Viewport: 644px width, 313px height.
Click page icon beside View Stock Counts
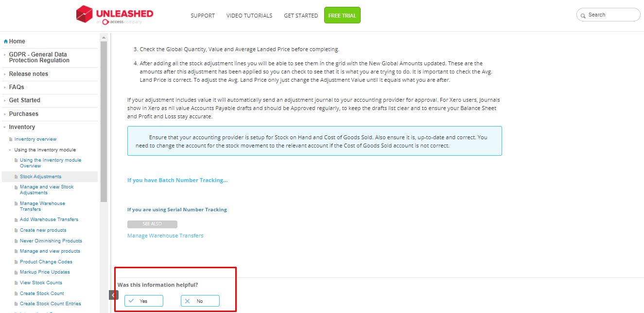click(16, 283)
